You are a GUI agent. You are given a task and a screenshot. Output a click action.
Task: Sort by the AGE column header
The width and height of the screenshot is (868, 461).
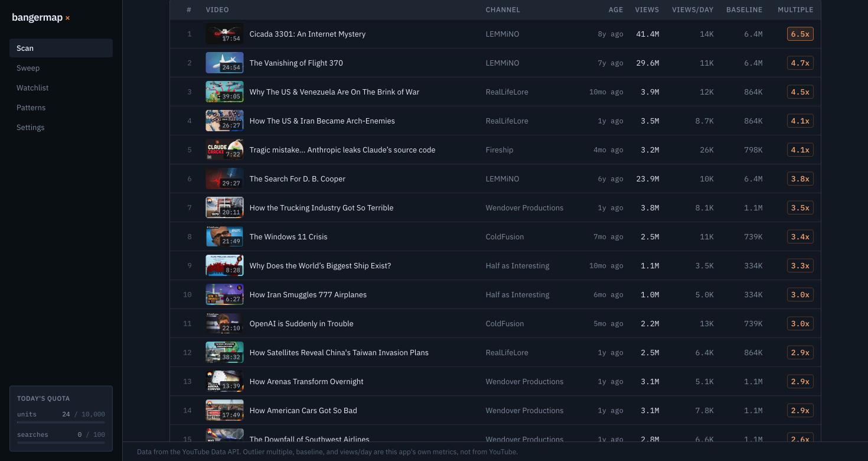pos(616,9)
